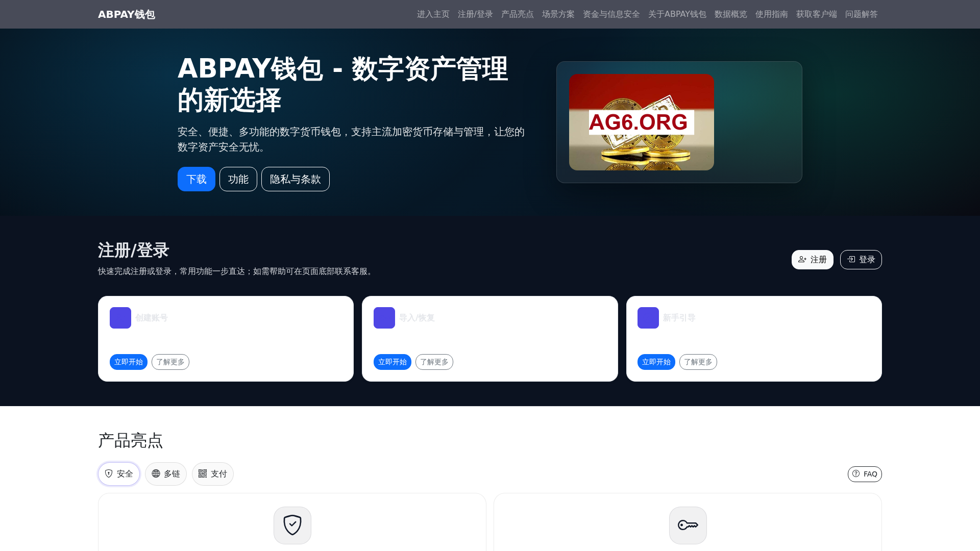Click the AG6.ORG bitcoin image
The image size is (980, 551).
point(642,122)
